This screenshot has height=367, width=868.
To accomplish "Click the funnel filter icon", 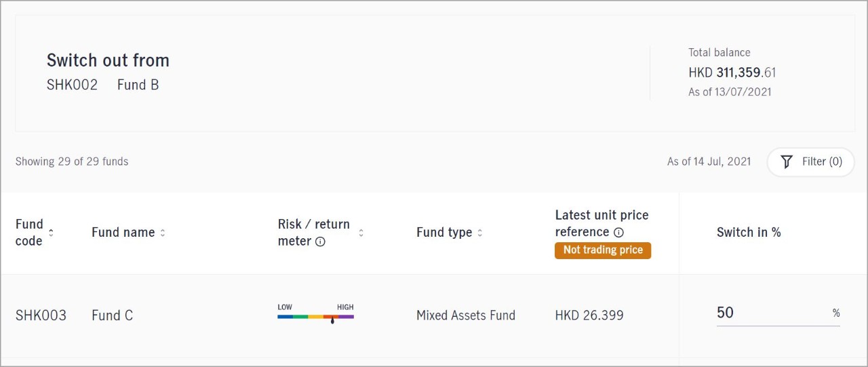I will click(x=787, y=161).
